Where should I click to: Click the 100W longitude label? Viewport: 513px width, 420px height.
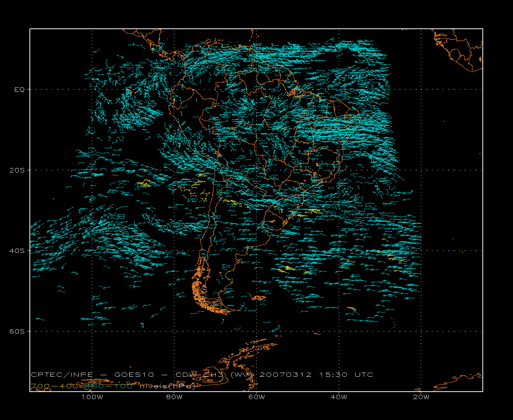[x=92, y=397]
